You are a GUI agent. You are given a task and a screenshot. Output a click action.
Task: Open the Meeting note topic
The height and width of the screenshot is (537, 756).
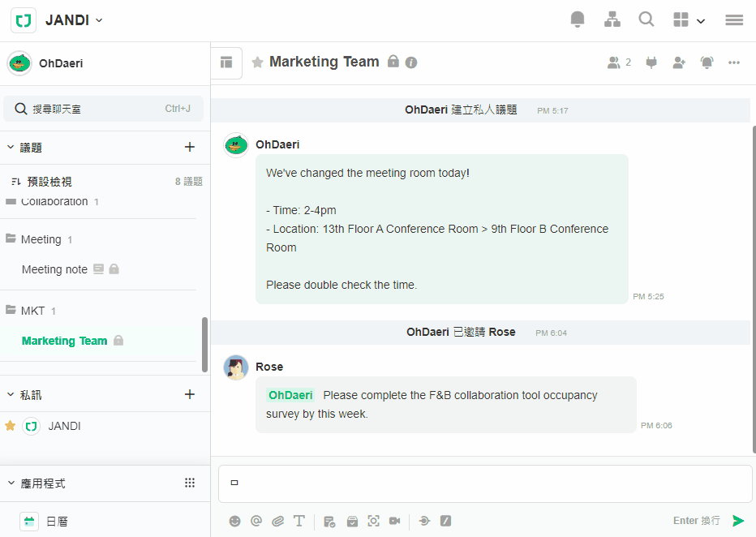point(54,269)
